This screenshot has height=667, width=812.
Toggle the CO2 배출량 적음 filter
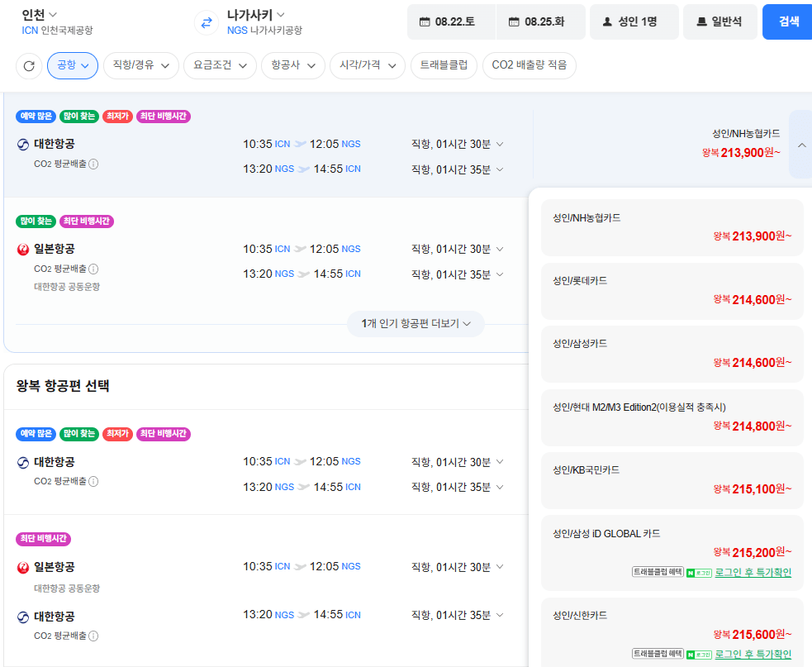tap(529, 65)
